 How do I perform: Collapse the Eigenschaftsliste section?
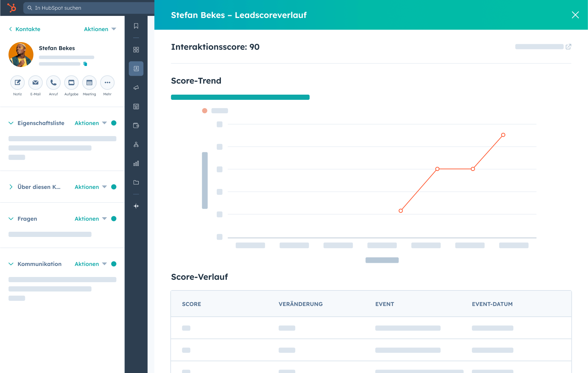point(11,123)
